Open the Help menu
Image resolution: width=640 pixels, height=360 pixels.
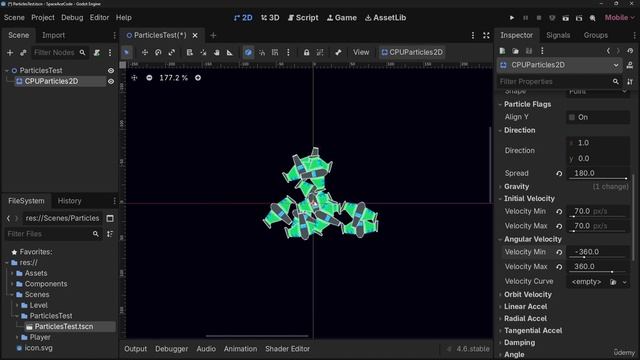124,18
